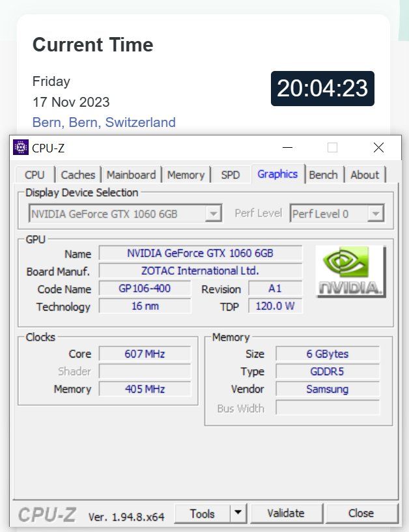
Task: Open the Bern, Bern, Switzerland link
Action: pos(104,122)
